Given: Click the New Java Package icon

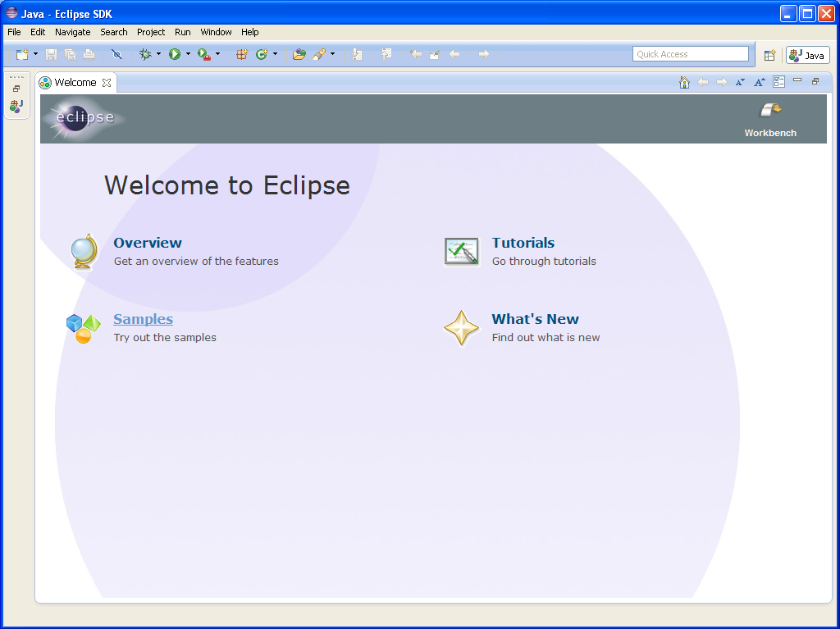Looking at the screenshot, I should 242,54.
